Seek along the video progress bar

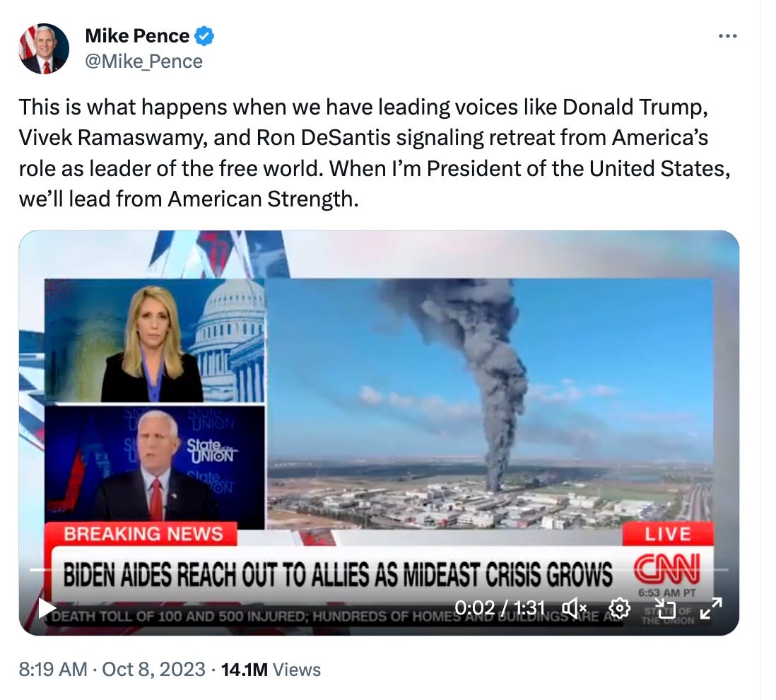point(379,571)
